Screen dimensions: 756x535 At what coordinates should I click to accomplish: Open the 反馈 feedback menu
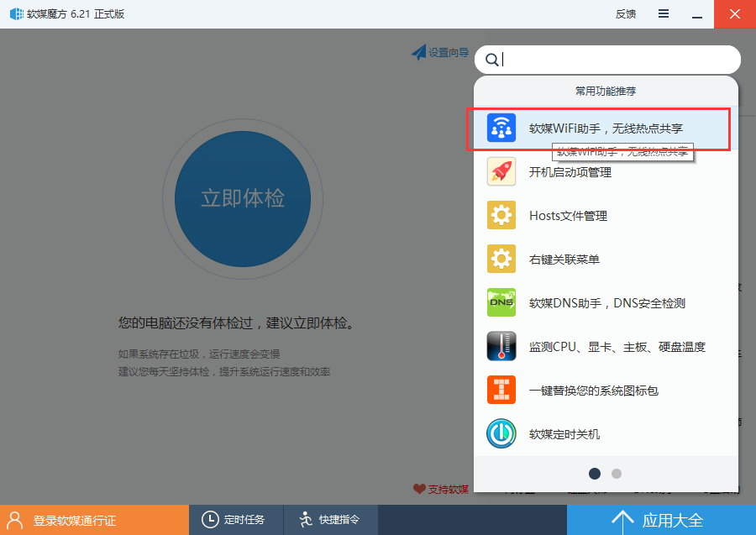click(x=625, y=13)
